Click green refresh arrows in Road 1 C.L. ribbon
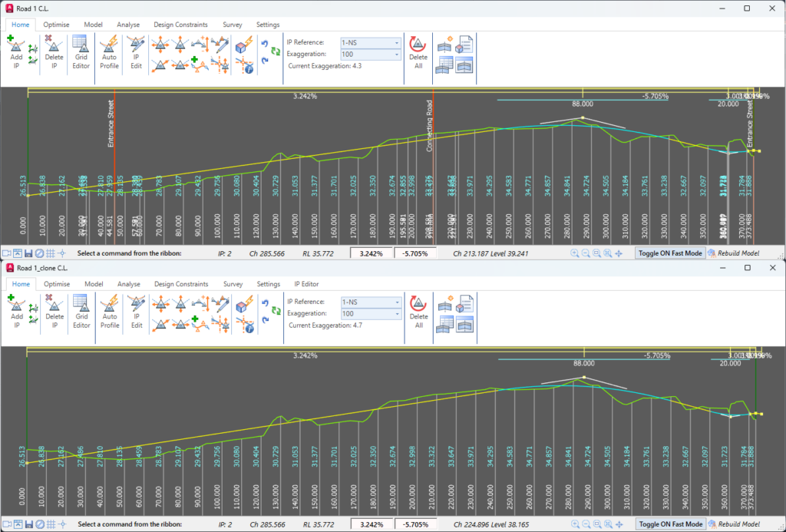Image resolution: width=786 pixels, height=532 pixels. click(x=276, y=51)
